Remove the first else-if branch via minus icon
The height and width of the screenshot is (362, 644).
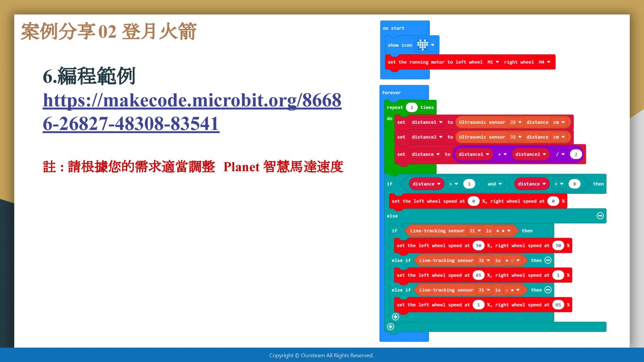[x=548, y=260]
